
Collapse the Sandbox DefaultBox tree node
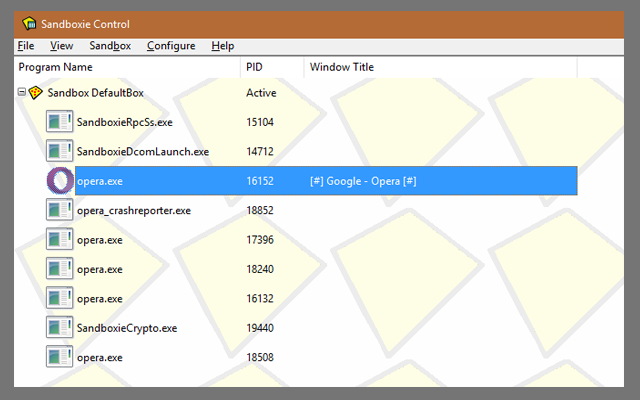[21, 93]
